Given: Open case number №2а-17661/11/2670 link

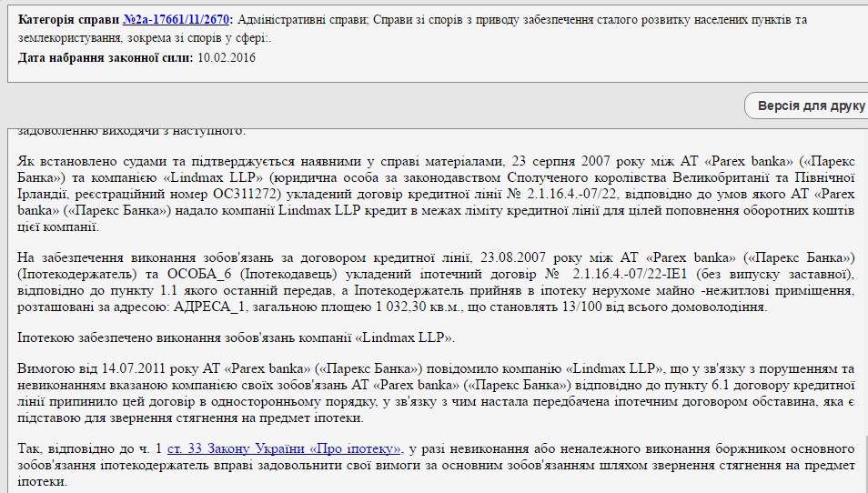Looking at the screenshot, I should pyautogui.click(x=177, y=19).
